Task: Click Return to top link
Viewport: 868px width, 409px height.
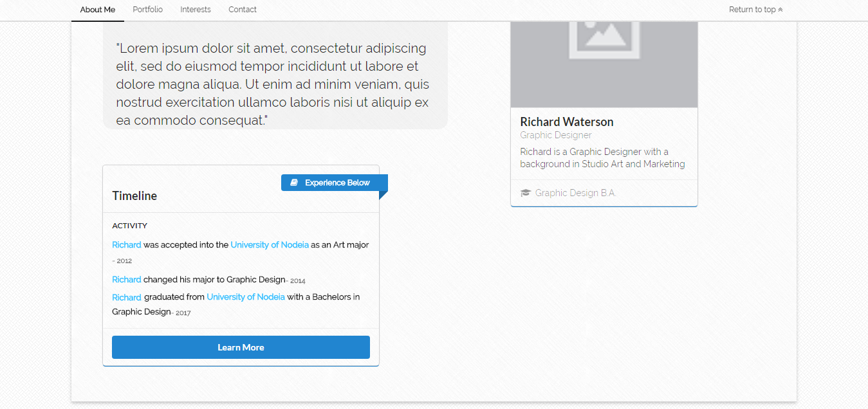Action: tap(751, 9)
